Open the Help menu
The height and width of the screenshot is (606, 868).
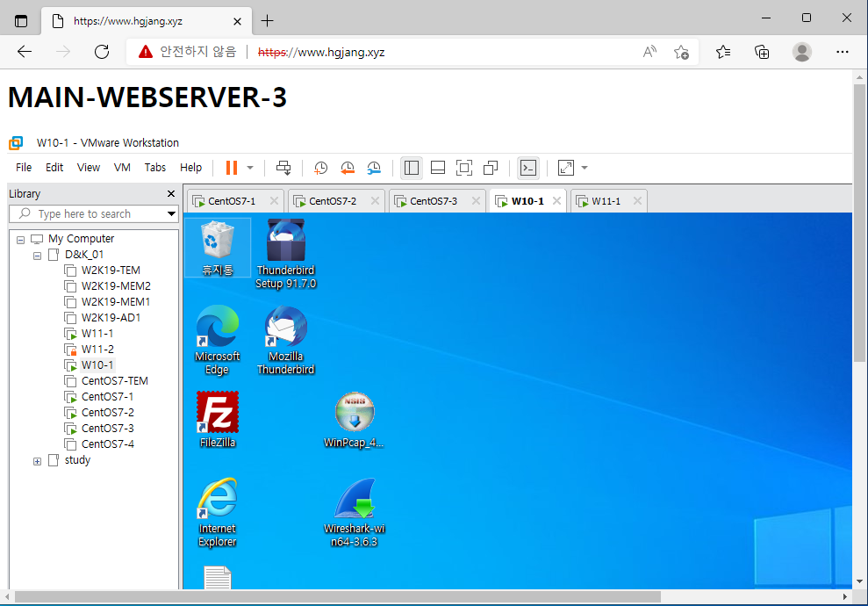pos(190,167)
